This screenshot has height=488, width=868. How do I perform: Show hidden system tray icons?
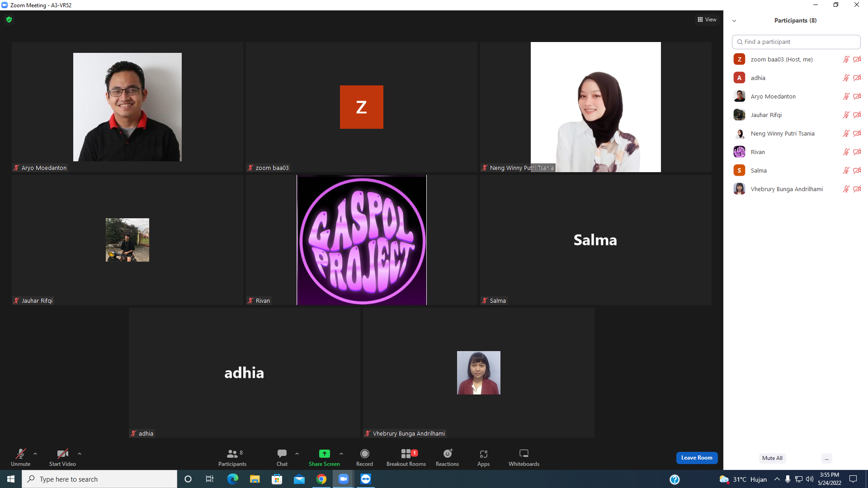point(777,479)
